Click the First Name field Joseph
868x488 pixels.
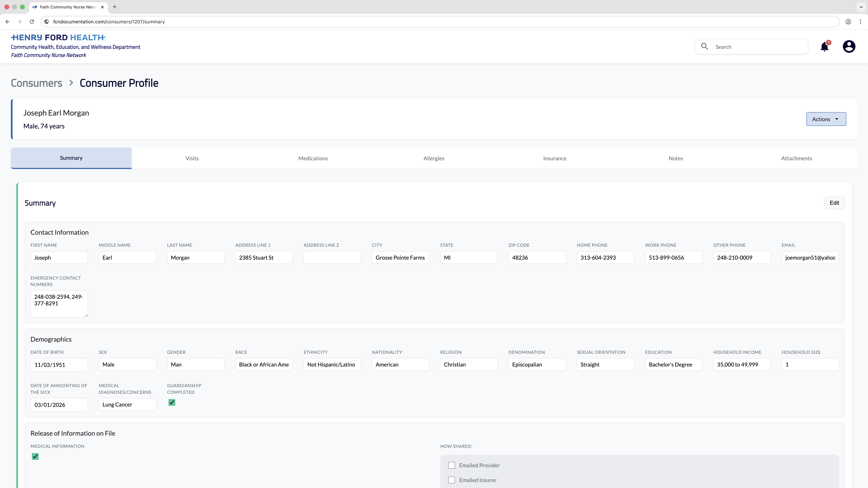pos(59,258)
